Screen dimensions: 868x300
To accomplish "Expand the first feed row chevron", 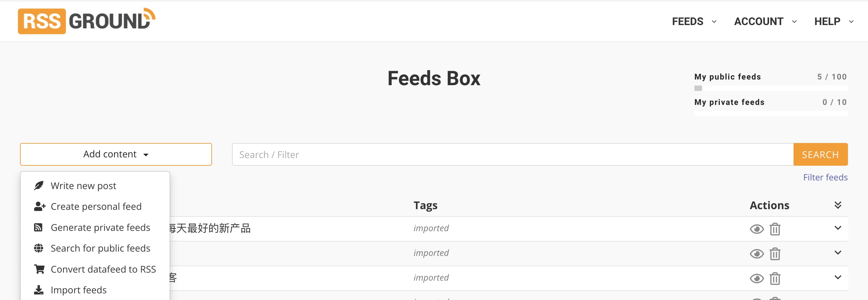I will 838,228.
